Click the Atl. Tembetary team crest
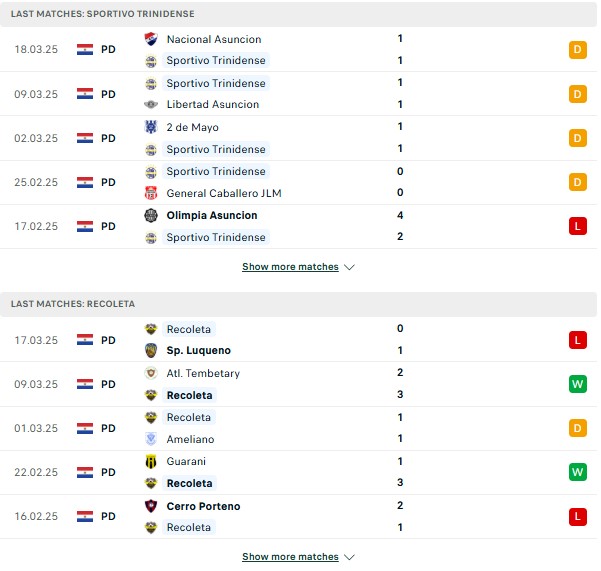The width and height of the screenshot is (601, 571). (x=151, y=373)
